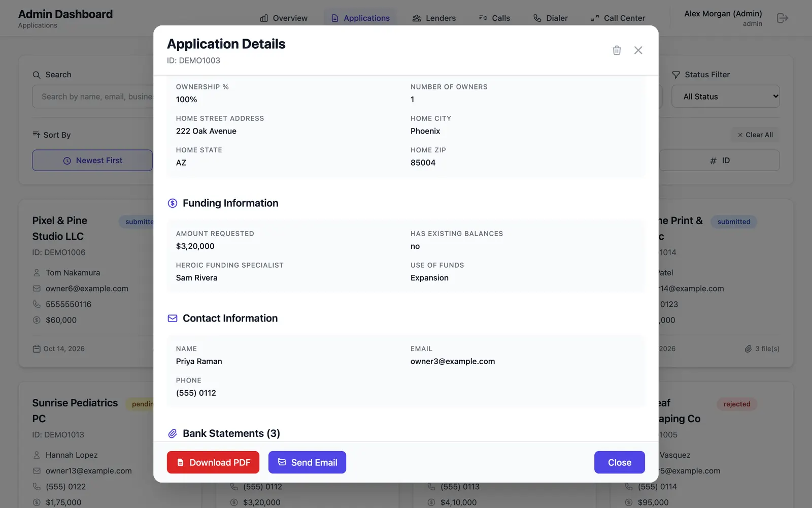
Task: Click mail icon beside owner13@example.com
Action: pyautogui.click(x=37, y=471)
